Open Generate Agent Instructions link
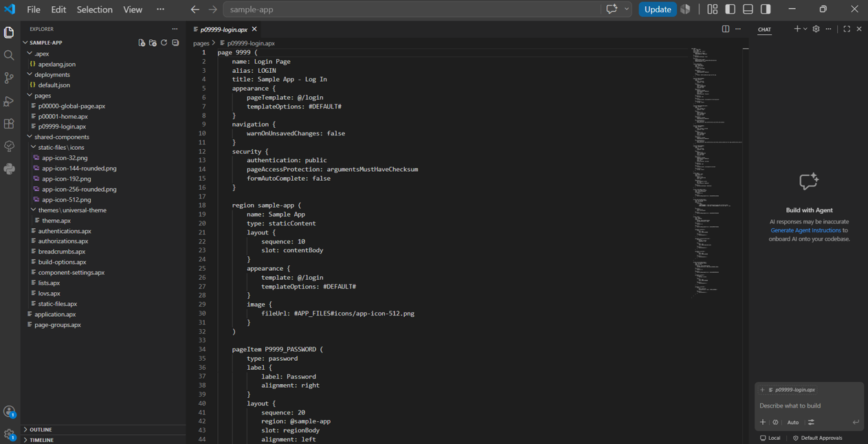 pyautogui.click(x=805, y=230)
